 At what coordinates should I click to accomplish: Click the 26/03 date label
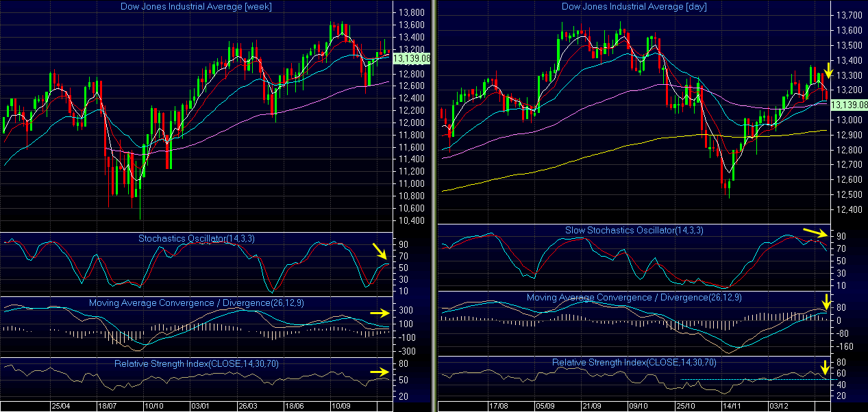pos(247,405)
